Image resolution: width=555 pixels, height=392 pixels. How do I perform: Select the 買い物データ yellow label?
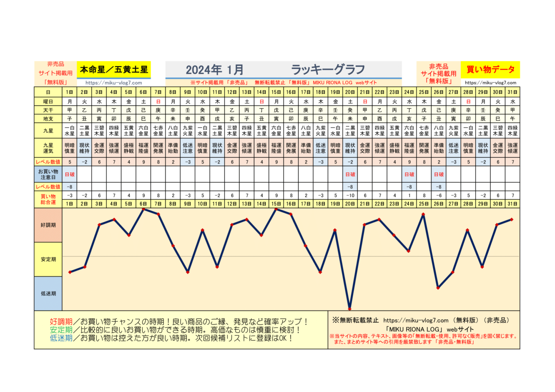(490, 69)
